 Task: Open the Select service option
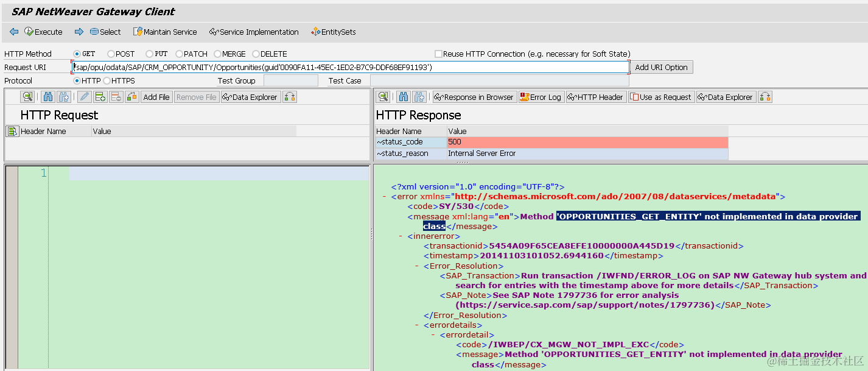[x=105, y=32]
